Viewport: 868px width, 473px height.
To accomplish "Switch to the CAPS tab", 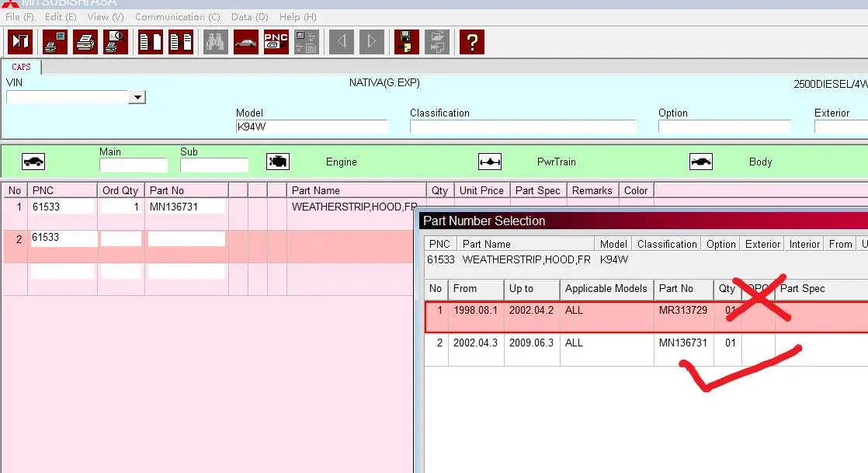I will coord(21,68).
